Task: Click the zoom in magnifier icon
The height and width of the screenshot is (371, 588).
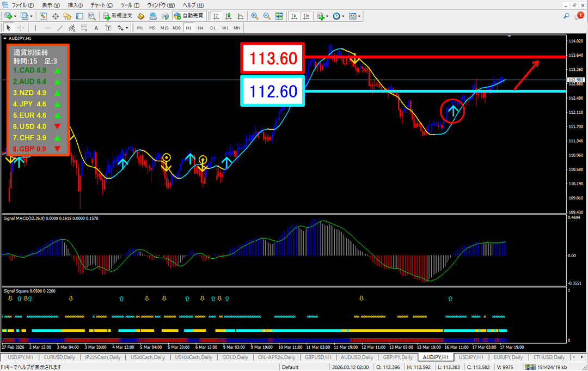Action: coord(254,16)
